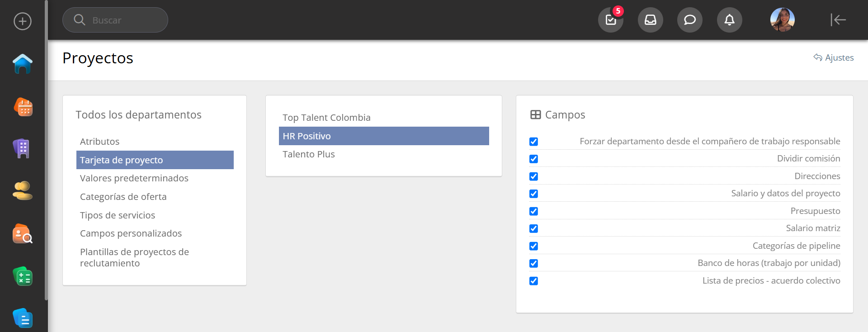Open the home icon in sidebar
This screenshot has width=868, height=332.
[x=23, y=64]
